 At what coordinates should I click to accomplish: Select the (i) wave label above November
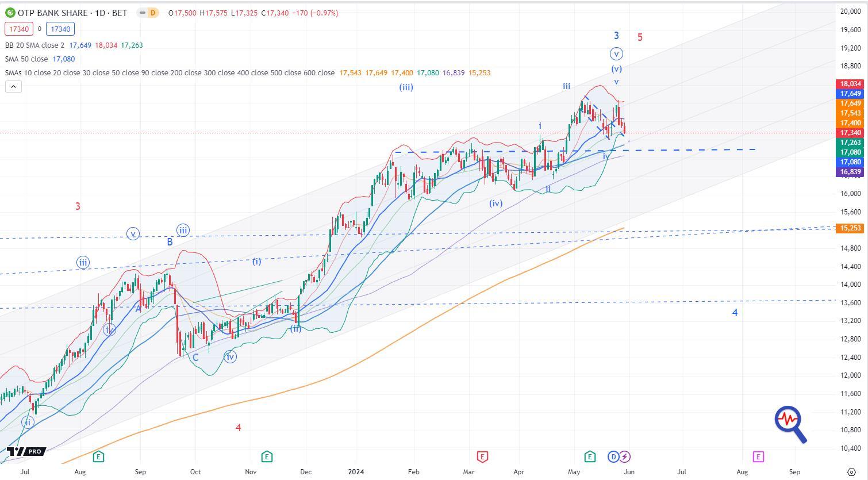(x=256, y=261)
